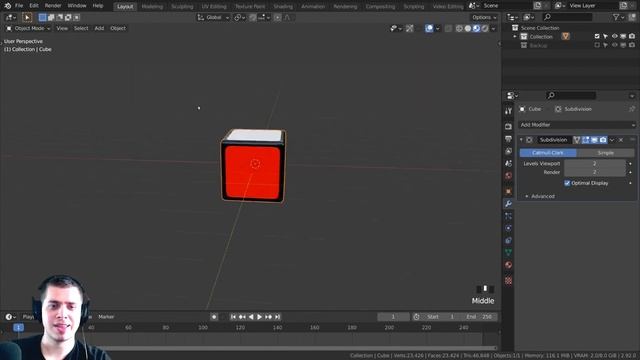Open the Object Mode dropdown
This screenshot has height=360, width=640.
pos(28,29)
